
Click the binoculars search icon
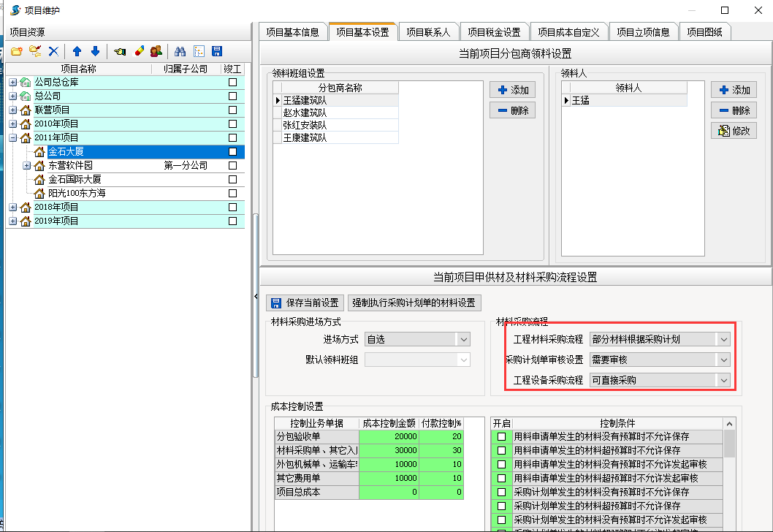click(180, 51)
